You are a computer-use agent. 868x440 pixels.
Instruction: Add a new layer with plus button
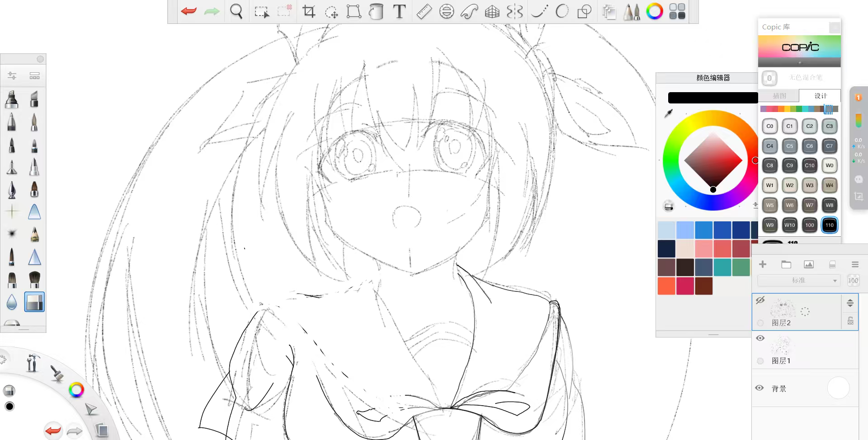(x=763, y=265)
